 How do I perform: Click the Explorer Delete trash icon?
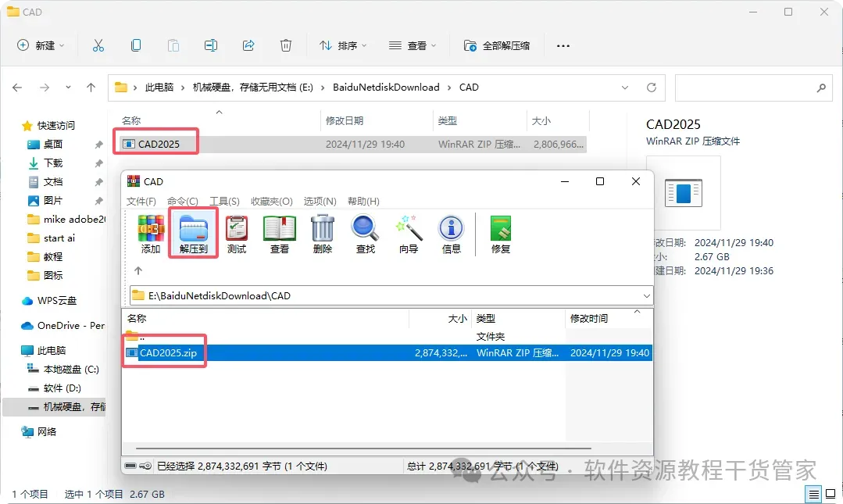coord(286,46)
